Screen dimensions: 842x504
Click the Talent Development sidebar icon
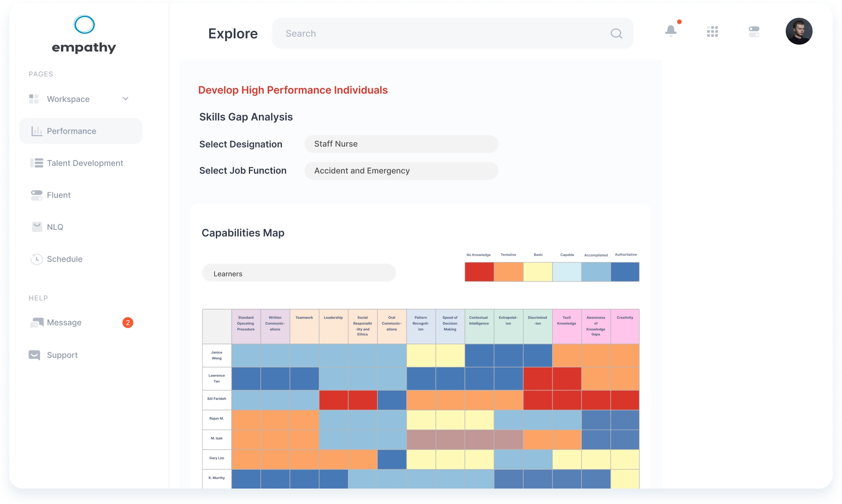(x=35, y=163)
